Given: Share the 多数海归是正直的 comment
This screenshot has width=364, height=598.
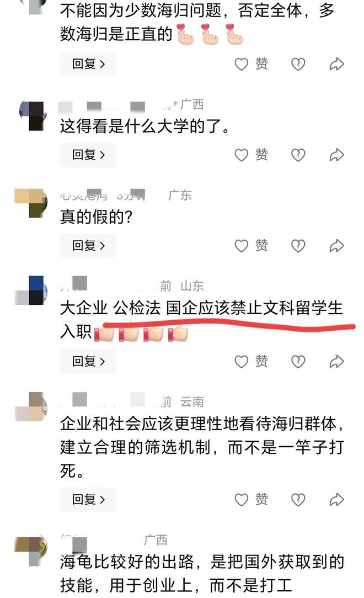Looking at the screenshot, I should point(336,64).
